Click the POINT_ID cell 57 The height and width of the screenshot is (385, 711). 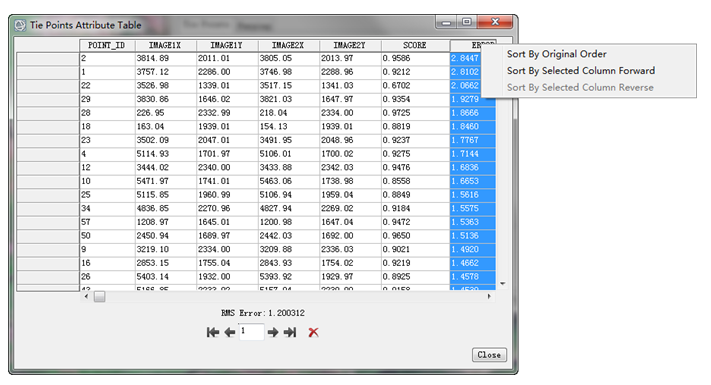[107, 222]
